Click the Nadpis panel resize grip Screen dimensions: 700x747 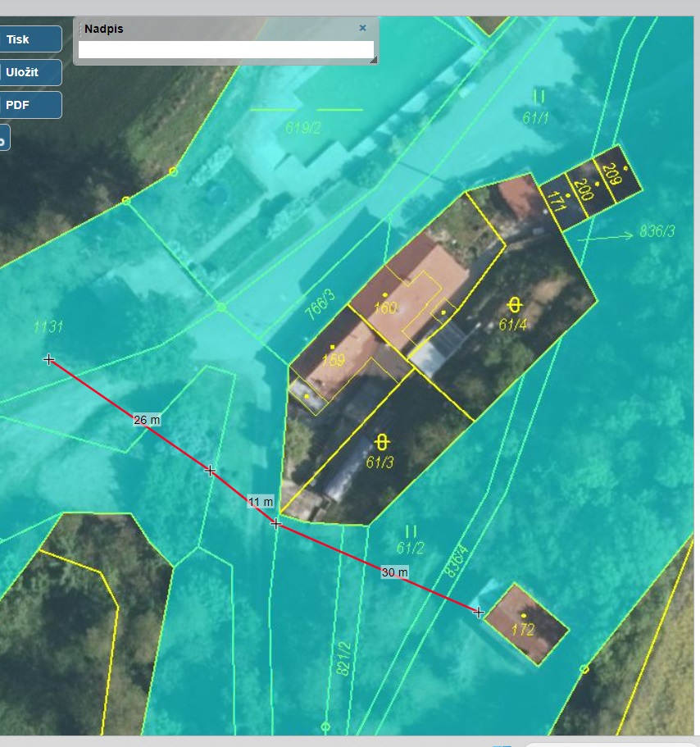tap(373, 59)
